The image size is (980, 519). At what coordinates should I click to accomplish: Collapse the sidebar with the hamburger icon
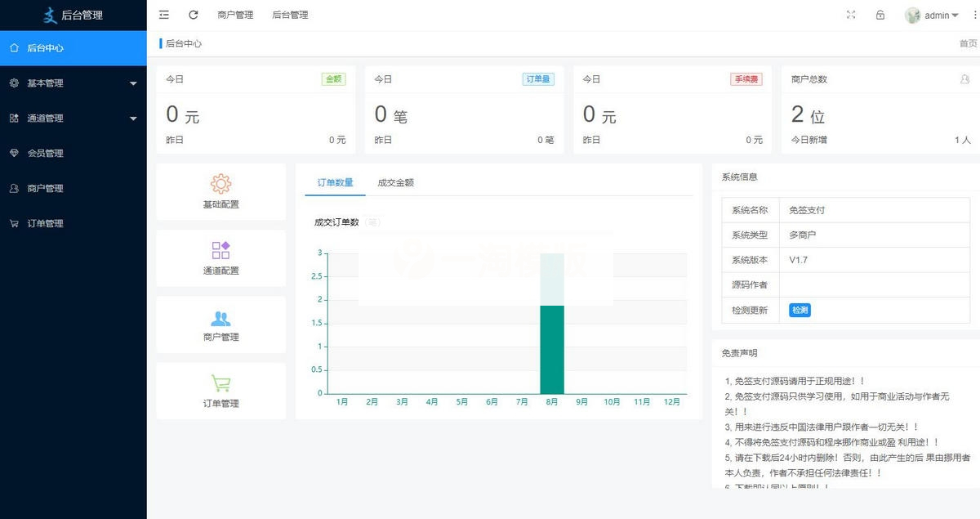pyautogui.click(x=163, y=14)
